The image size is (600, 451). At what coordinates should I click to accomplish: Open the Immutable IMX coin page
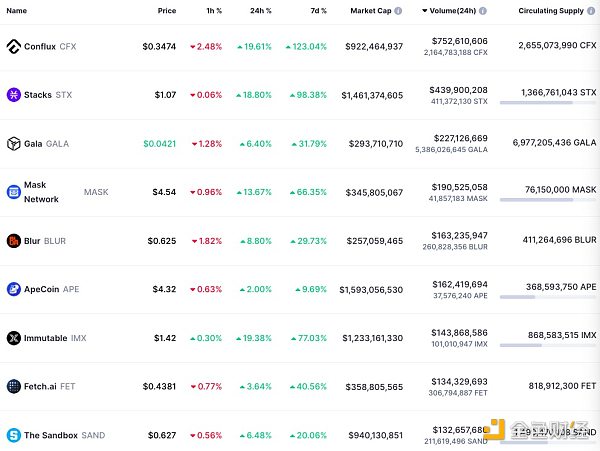click(46, 338)
